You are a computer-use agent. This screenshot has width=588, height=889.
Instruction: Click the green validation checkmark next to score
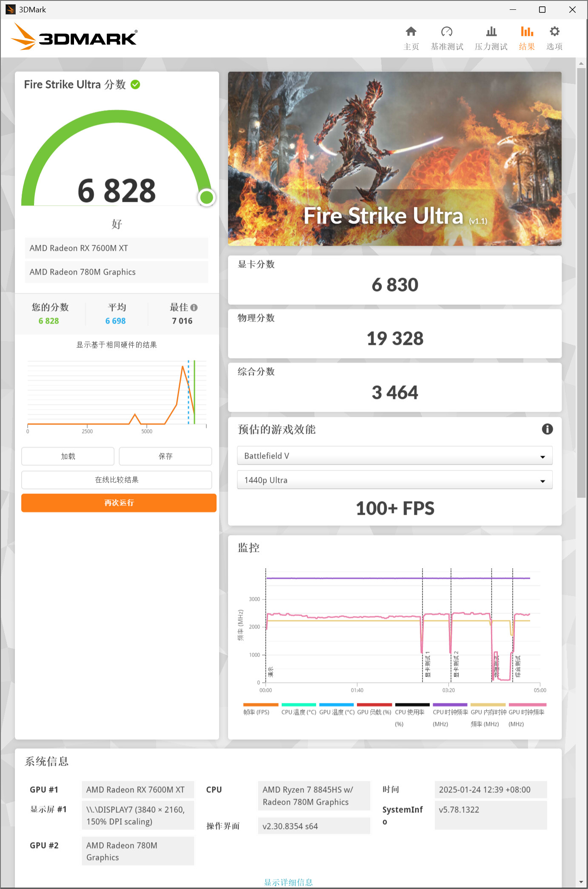click(135, 85)
